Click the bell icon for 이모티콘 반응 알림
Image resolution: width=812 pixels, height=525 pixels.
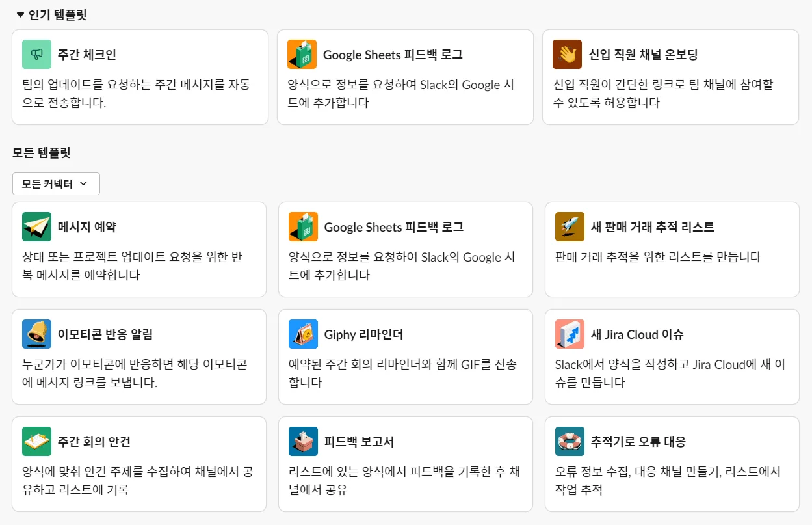click(x=36, y=334)
